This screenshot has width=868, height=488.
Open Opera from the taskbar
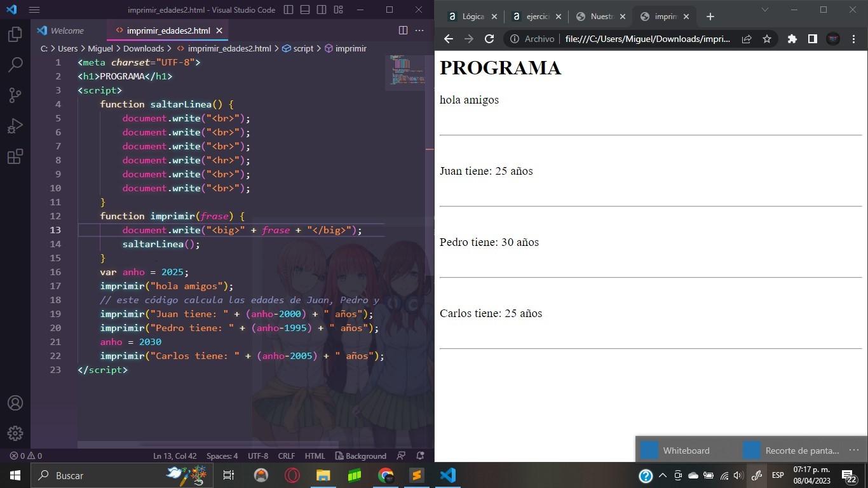[292, 475]
